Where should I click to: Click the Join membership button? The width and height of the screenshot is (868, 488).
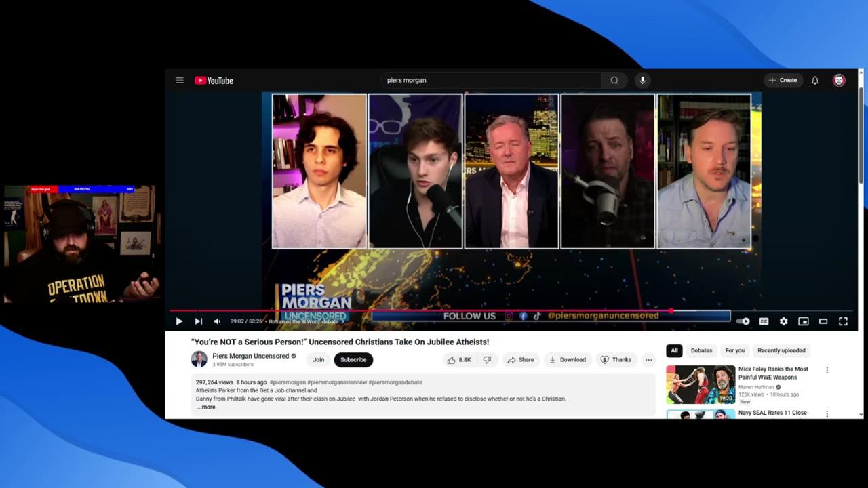click(319, 360)
